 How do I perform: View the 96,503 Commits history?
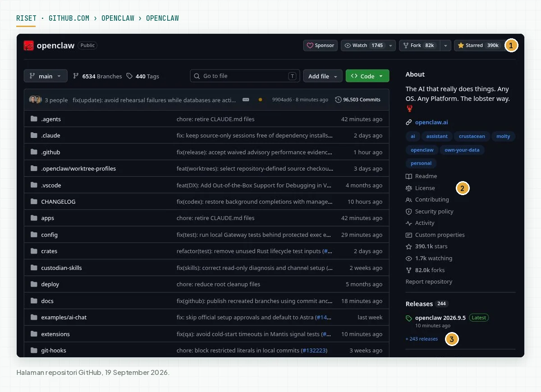(358, 100)
